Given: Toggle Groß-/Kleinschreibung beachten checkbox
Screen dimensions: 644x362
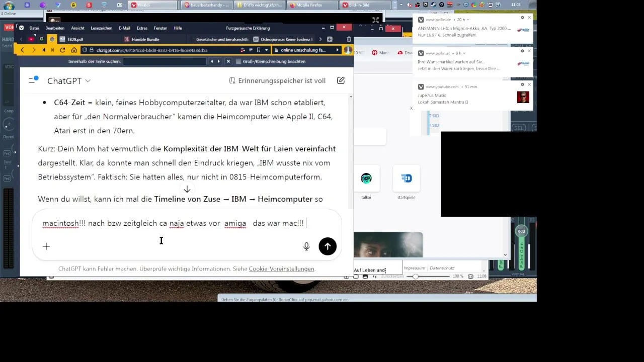Looking at the screenshot, I should coord(238,61).
